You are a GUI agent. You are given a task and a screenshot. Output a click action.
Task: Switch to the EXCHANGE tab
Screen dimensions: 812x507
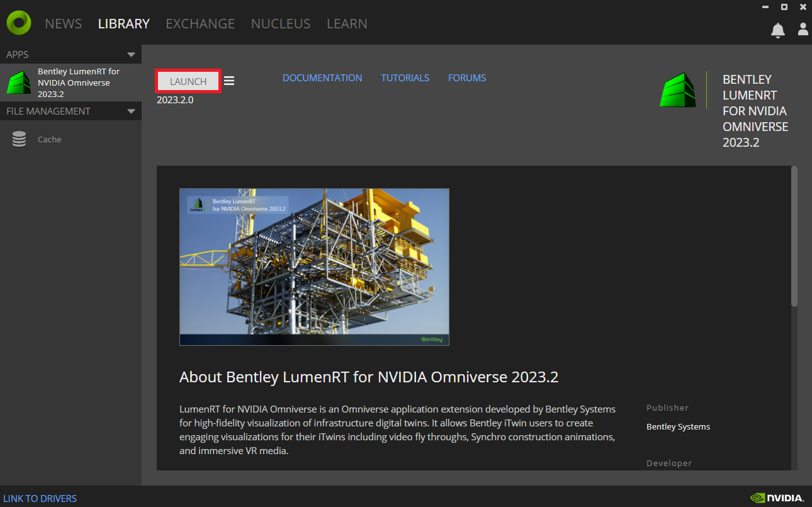coord(200,23)
